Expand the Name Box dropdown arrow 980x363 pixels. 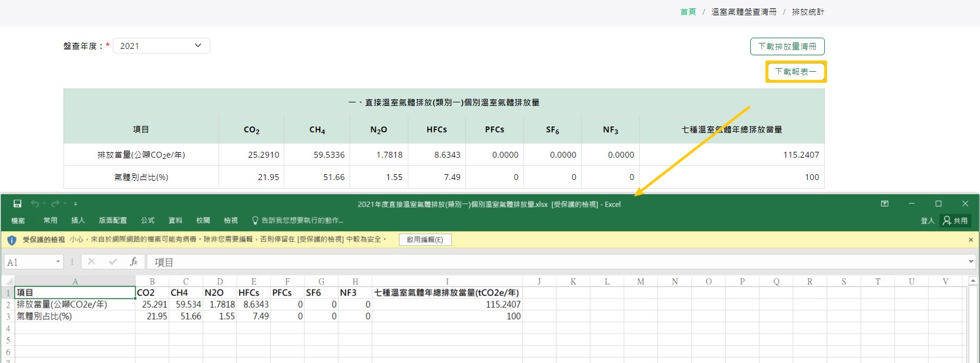[x=58, y=262]
